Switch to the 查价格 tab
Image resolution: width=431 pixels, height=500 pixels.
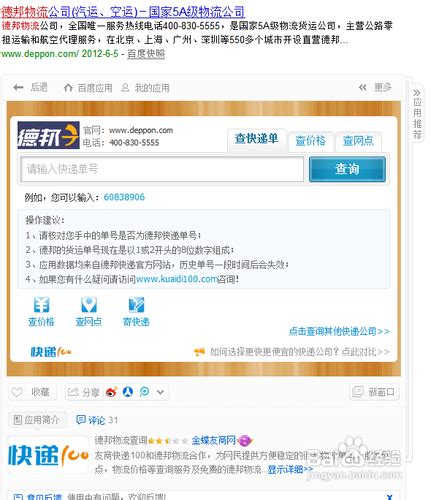[310, 141]
